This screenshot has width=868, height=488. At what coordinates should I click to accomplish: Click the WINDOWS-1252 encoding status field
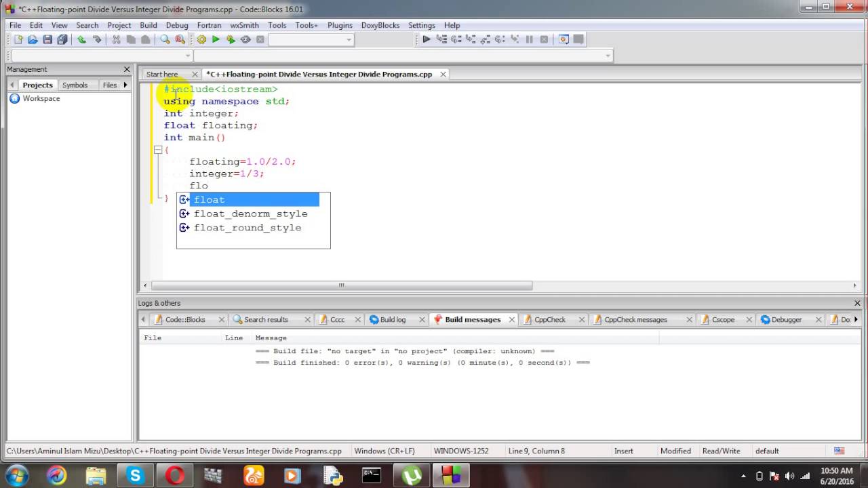point(461,451)
